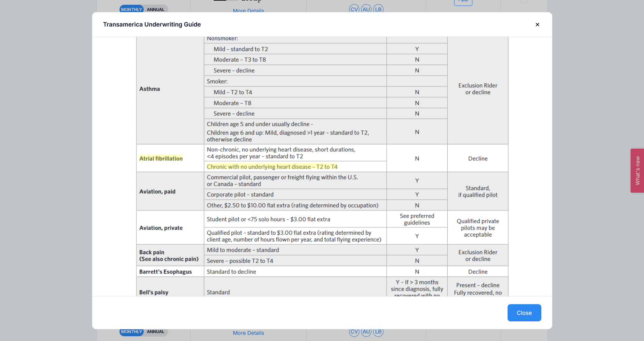This screenshot has width=644, height=341.
Task: Open the top More Details link
Action: coord(248,10)
